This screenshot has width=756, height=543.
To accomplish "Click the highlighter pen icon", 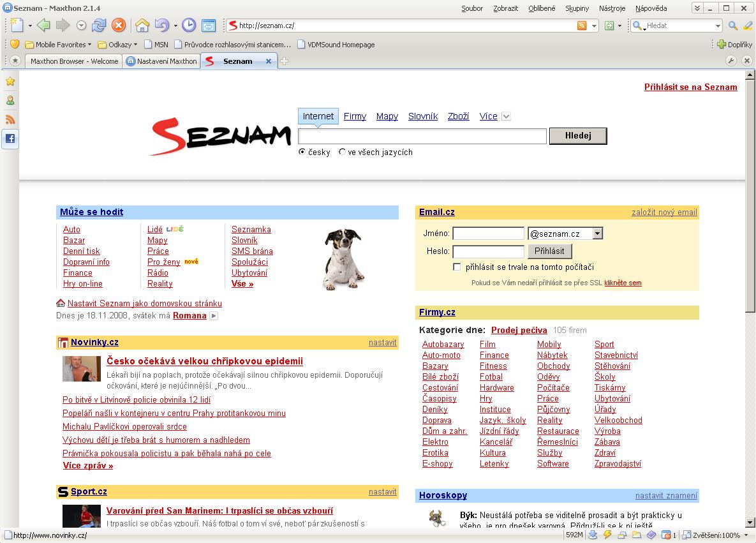I will point(748,26).
